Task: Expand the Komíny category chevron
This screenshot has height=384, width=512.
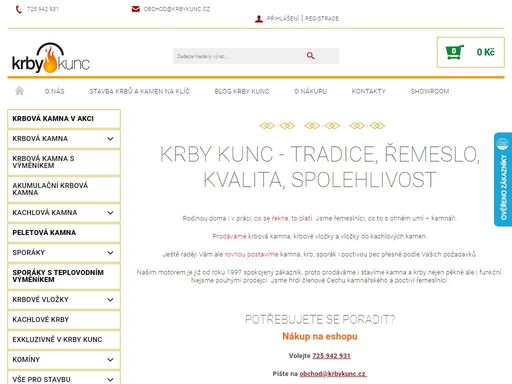Action: 110,360
